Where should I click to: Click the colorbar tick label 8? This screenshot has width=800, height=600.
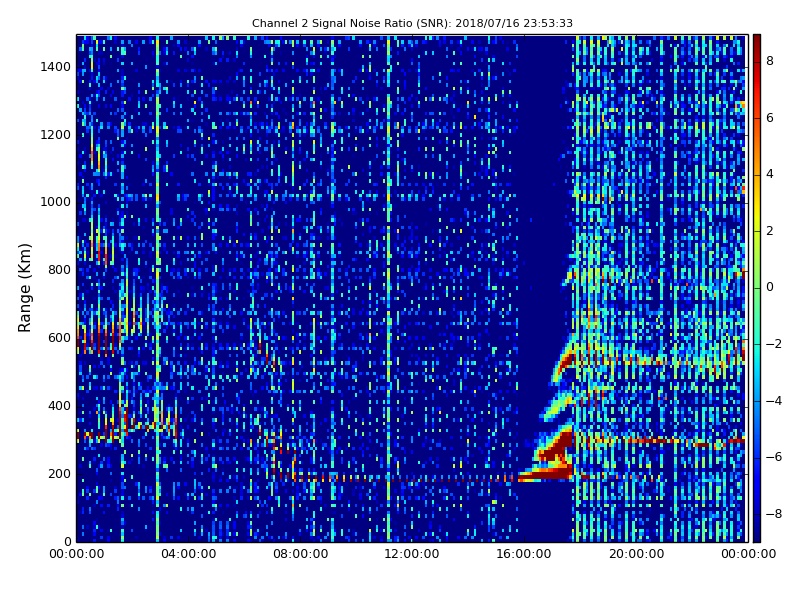coord(770,61)
